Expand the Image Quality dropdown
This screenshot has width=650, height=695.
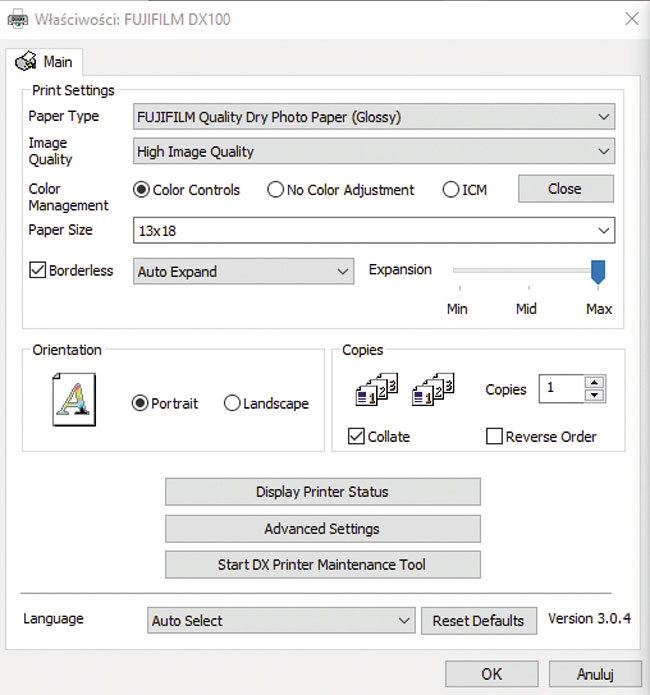[x=374, y=152]
